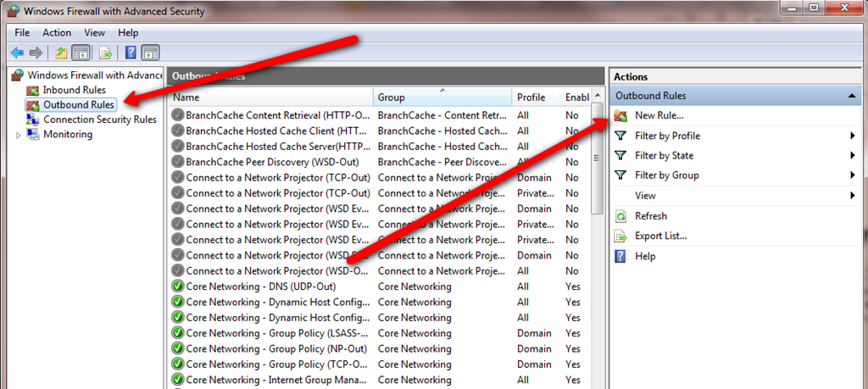Click the Up one level folder icon

pos(61,53)
